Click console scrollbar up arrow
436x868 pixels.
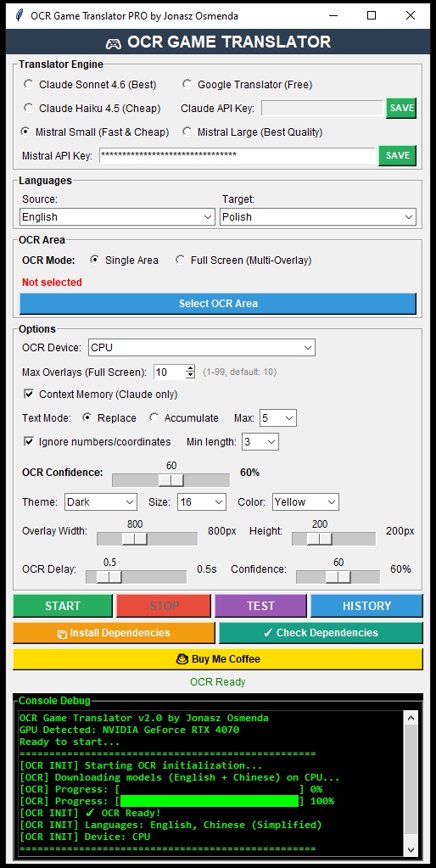411,718
